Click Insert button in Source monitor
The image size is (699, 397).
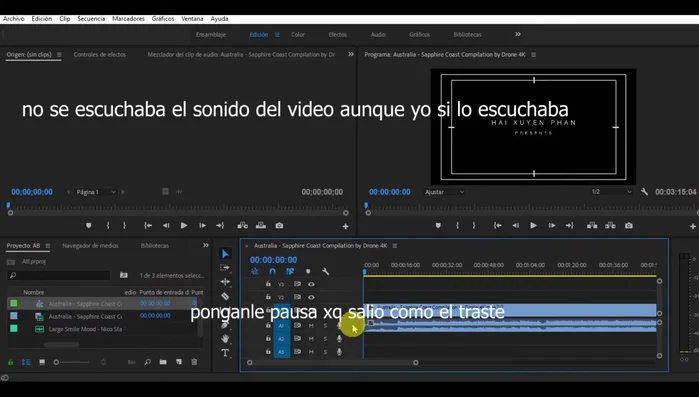(243, 225)
